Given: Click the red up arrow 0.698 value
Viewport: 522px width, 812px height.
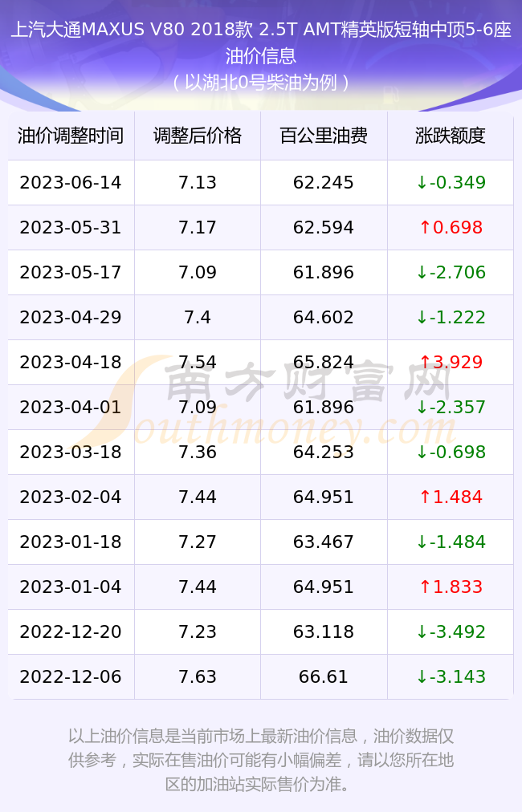Looking at the screenshot, I should pos(451,227).
